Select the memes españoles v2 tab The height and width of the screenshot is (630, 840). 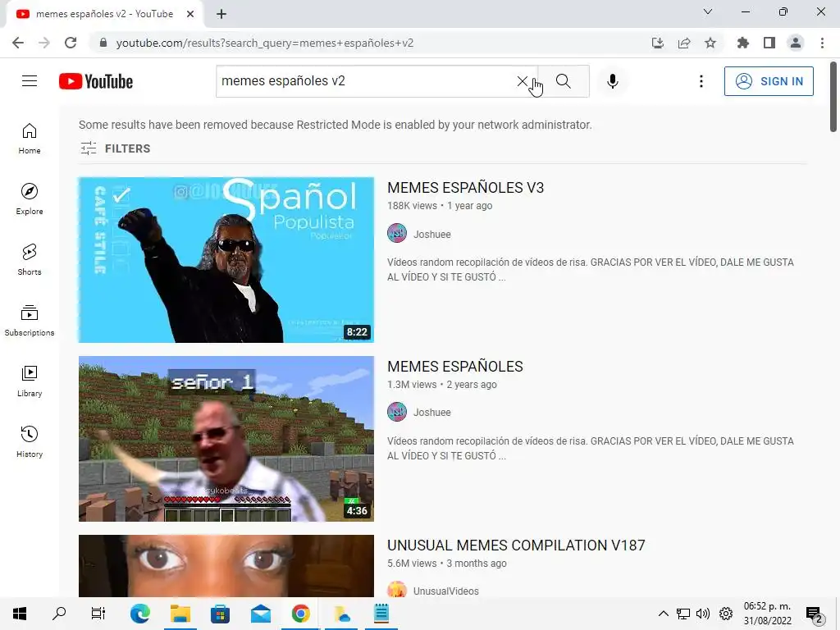click(x=104, y=14)
